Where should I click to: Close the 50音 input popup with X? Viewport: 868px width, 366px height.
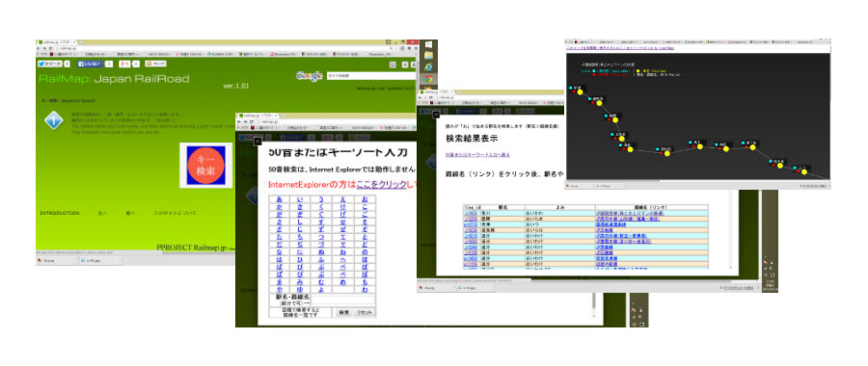tap(258, 142)
